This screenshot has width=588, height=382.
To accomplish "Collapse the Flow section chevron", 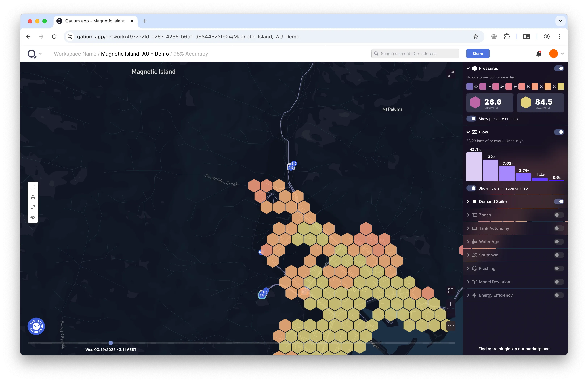I will (x=468, y=132).
